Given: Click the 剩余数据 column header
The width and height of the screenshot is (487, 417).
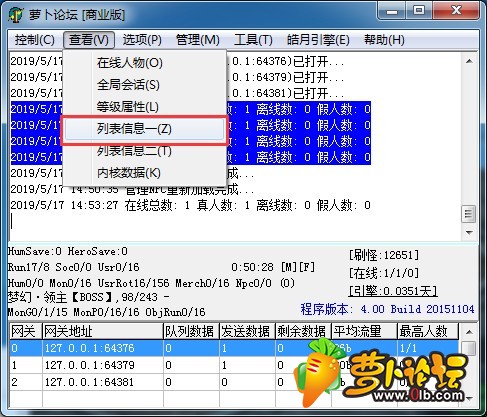Looking at the screenshot, I should coord(303,331).
